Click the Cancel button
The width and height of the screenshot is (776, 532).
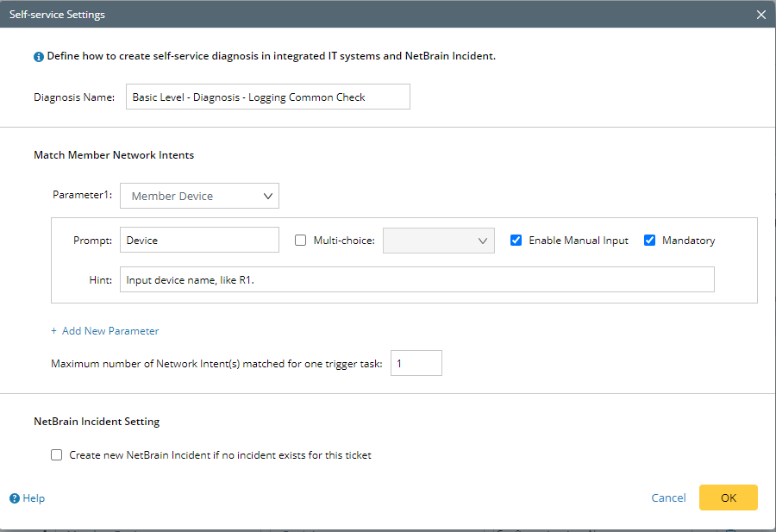(x=668, y=498)
